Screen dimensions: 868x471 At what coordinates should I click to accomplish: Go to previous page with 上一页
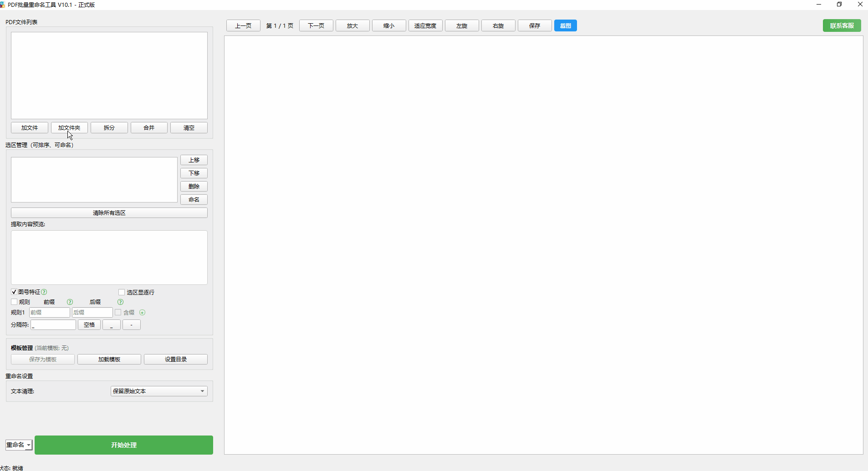(243, 26)
